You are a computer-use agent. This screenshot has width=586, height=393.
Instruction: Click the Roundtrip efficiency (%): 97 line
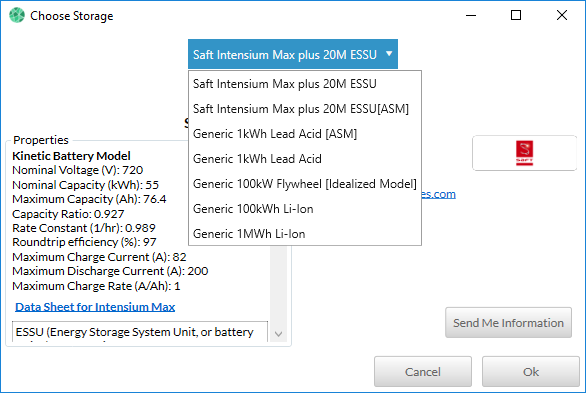coord(84,242)
